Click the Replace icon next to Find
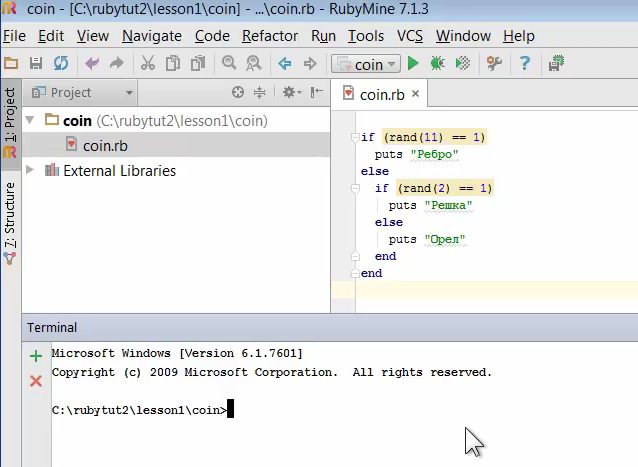The width and height of the screenshot is (638, 467). click(254, 63)
